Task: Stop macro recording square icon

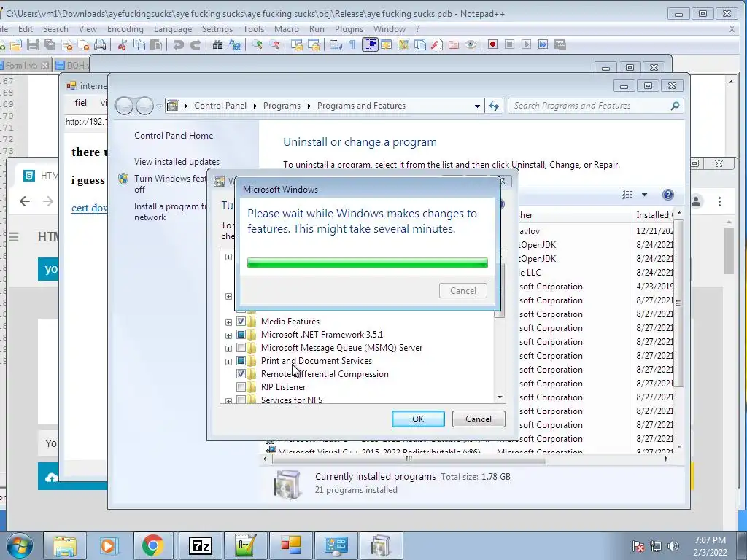Action: click(509, 44)
